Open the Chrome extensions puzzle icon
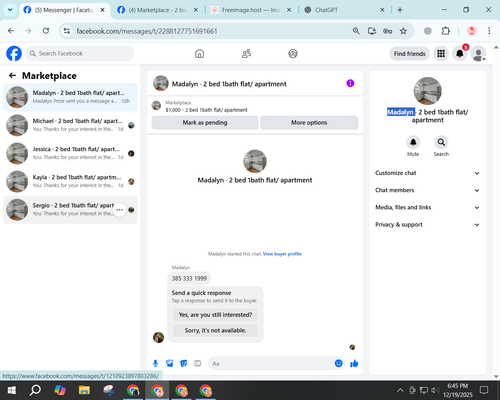The height and width of the screenshot is (400, 500). (445, 31)
